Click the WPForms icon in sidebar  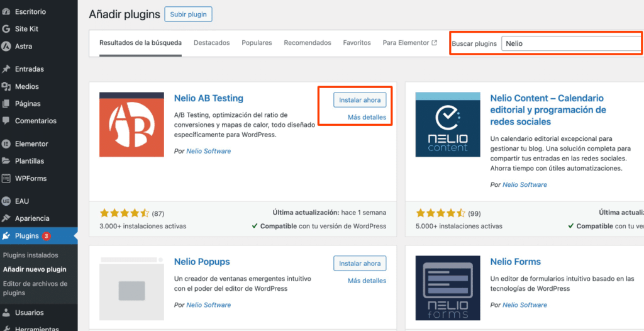tap(6, 179)
